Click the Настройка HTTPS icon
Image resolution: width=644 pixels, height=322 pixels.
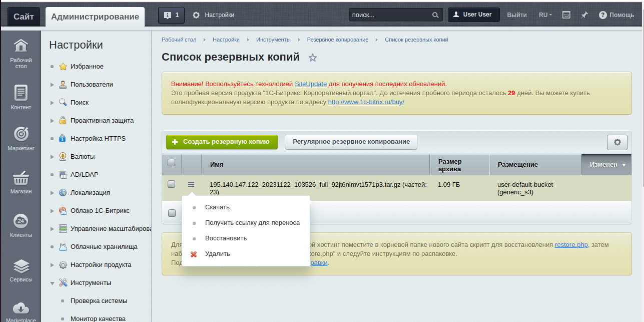point(63,139)
